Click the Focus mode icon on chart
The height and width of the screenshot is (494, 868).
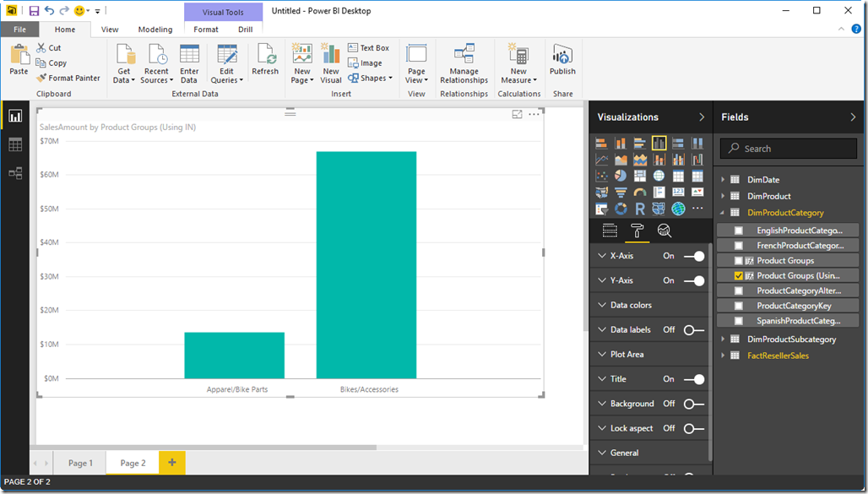(x=517, y=114)
